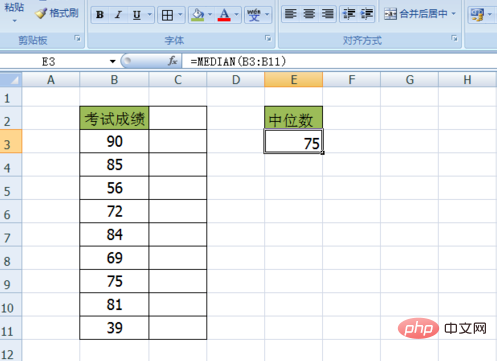The height and width of the screenshot is (361, 497).
Task: Open 剪贴板 group dialog launcher
Action: pyautogui.click(x=77, y=39)
